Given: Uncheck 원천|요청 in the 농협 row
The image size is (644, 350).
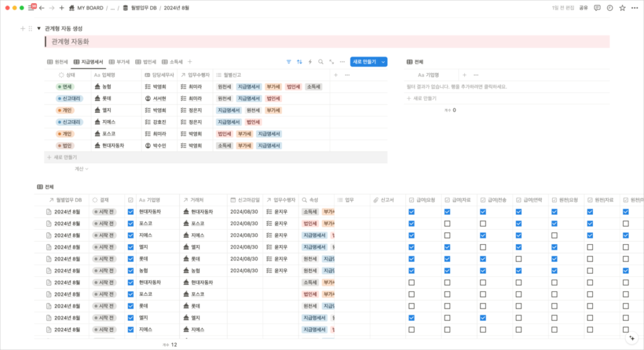Looking at the screenshot, I should pos(555,271).
